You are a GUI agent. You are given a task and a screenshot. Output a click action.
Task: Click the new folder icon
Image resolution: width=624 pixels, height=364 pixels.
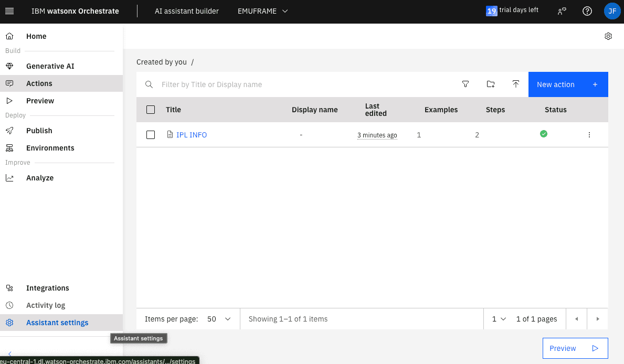(491, 84)
